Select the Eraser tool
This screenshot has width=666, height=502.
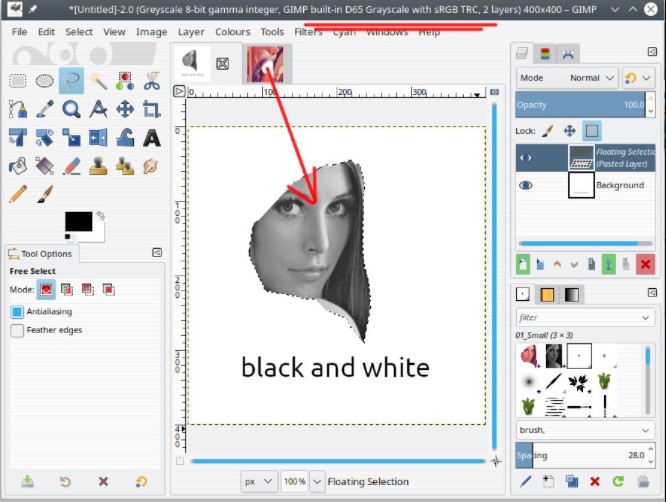[71, 166]
